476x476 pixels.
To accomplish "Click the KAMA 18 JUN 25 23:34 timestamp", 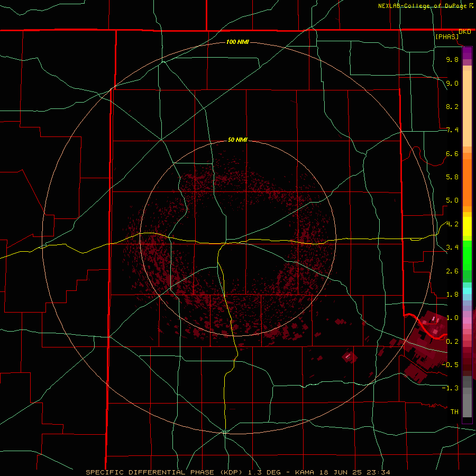I will point(342,472).
